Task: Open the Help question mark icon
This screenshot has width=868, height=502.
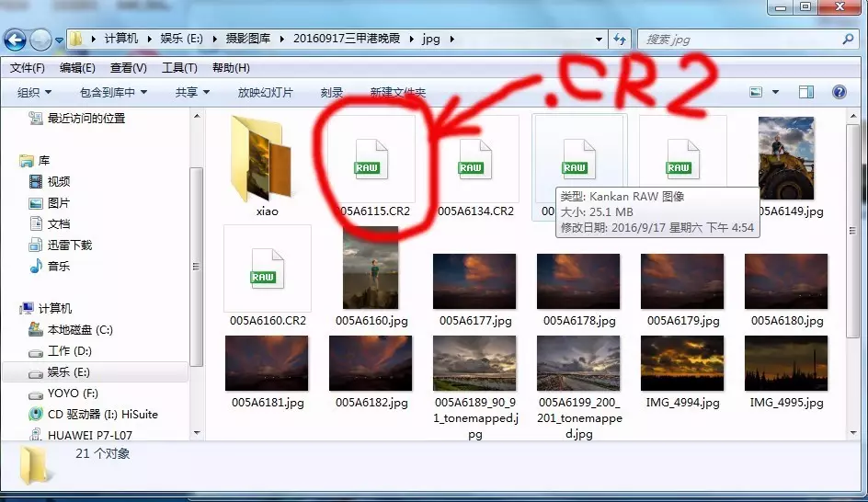Action: coord(839,92)
